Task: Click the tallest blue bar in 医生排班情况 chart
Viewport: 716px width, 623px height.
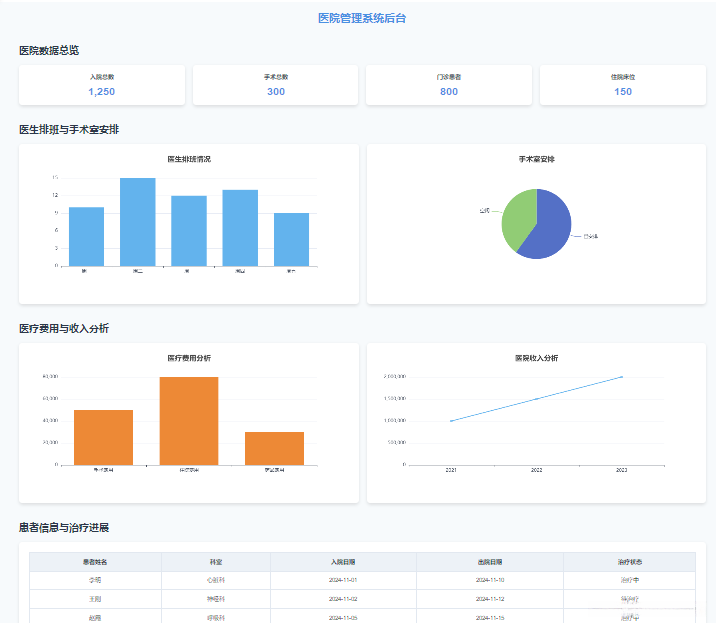Action: point(137,222)
